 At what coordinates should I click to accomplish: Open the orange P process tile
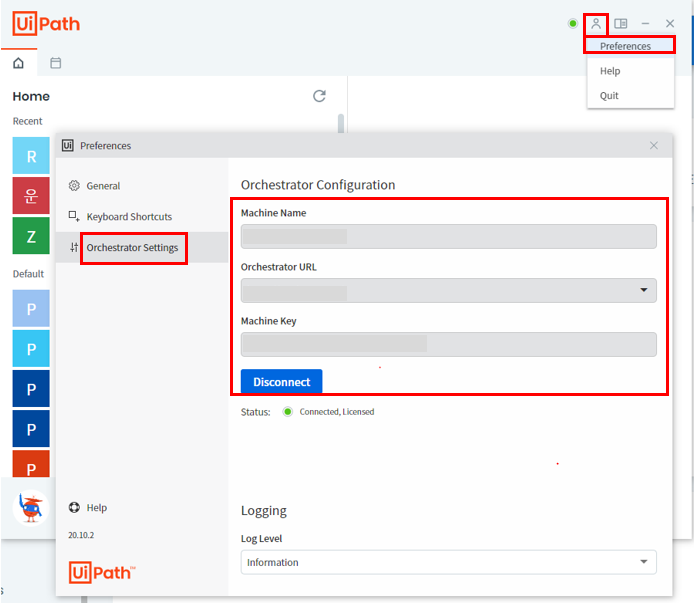click(x=31, y=465)
